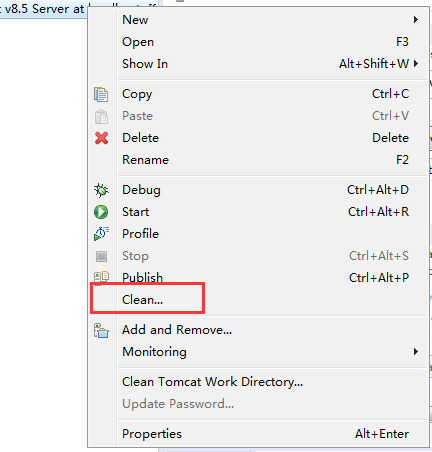Click the Publish icon
The height and width of the screenshot is (452, 432).
[101, 277]
